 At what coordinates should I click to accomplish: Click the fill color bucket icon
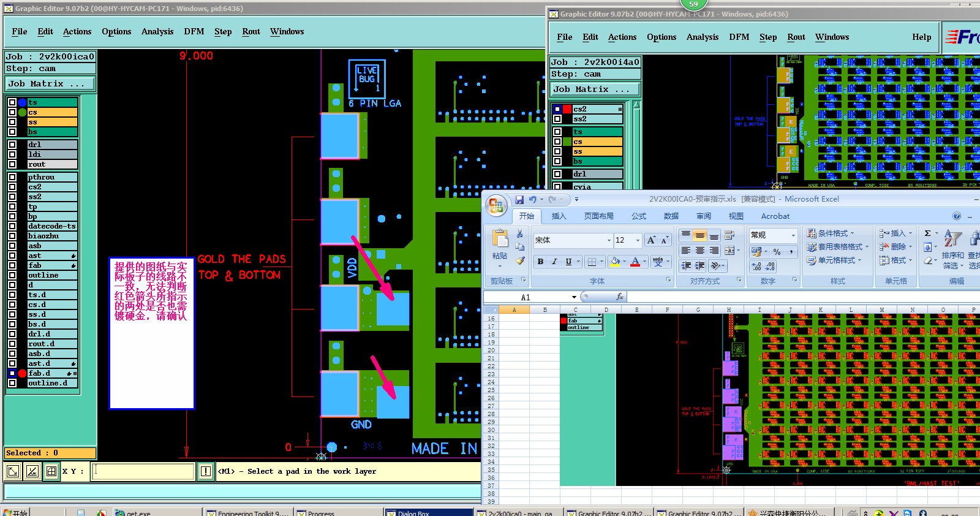pos(615,262)
